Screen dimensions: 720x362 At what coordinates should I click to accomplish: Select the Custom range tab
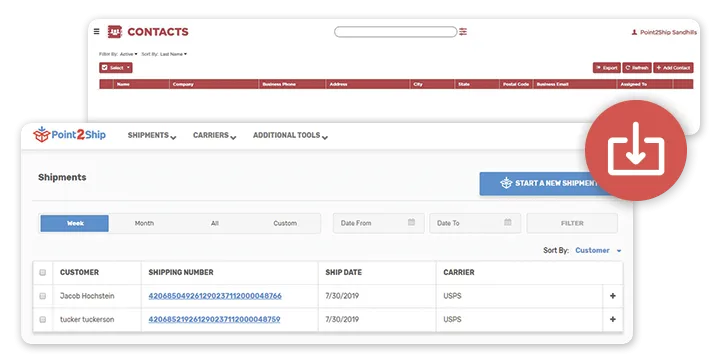coord(285,223)
